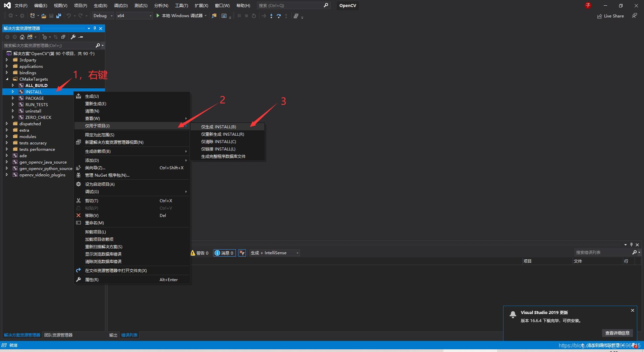The height and width of the screenshot is (352, 644).
Task: Click the build icon next to 生成(U)
Action: click(x=78, y=96)
